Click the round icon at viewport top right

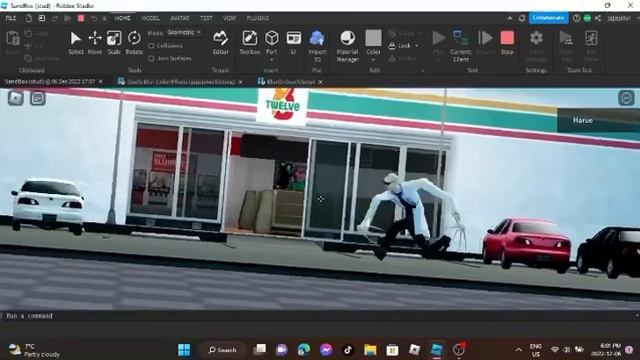[x=626, y=98]
